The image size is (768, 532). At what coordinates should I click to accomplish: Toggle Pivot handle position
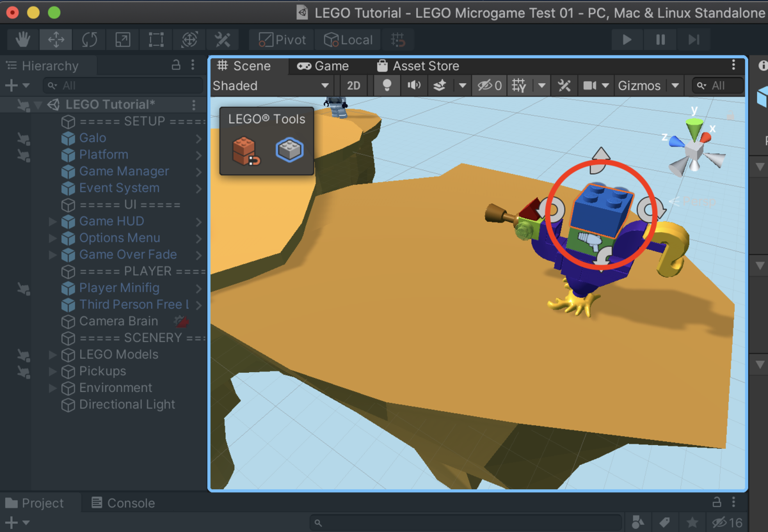pyautogui.click(x=282, y=40)
